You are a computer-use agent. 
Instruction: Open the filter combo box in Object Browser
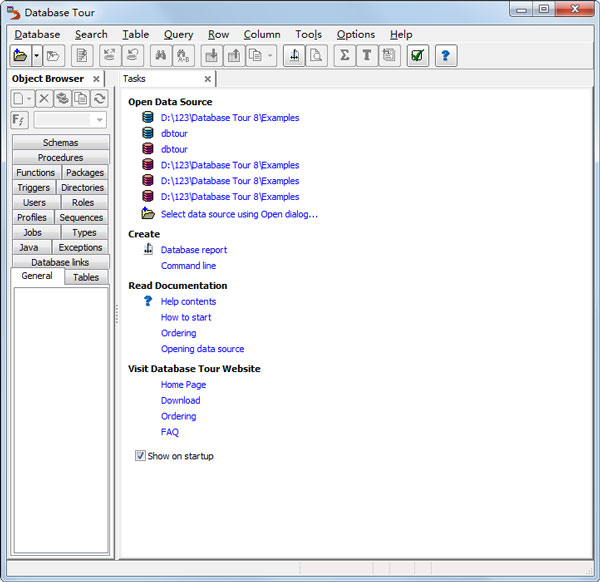[70, 121]
